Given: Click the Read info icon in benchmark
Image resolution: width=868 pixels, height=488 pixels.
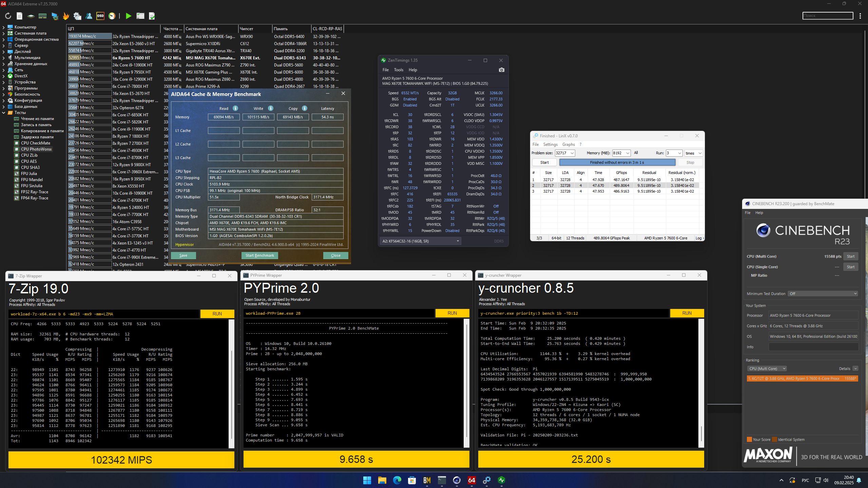Looking at the screenshot, I should (x=235, y=108).
